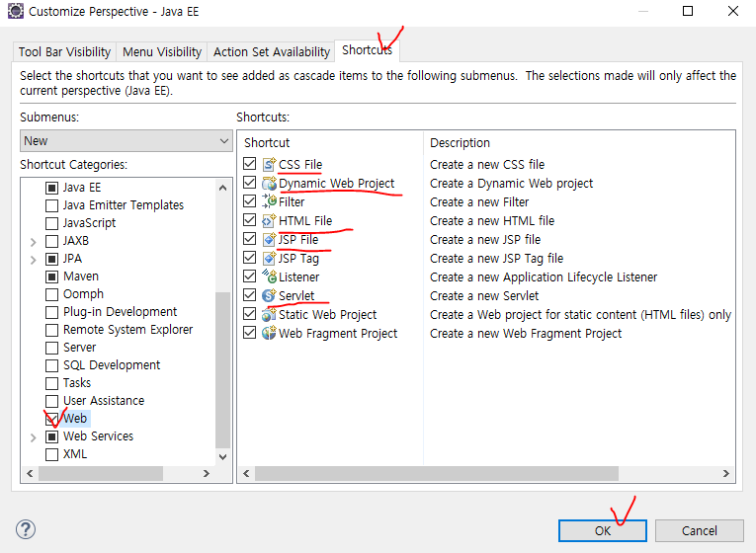Click the Dynamic Web Project globe icon
Image resolution: width=756 pixels, height=553 pixels.
pyautogui.click(x=269, y=183)
